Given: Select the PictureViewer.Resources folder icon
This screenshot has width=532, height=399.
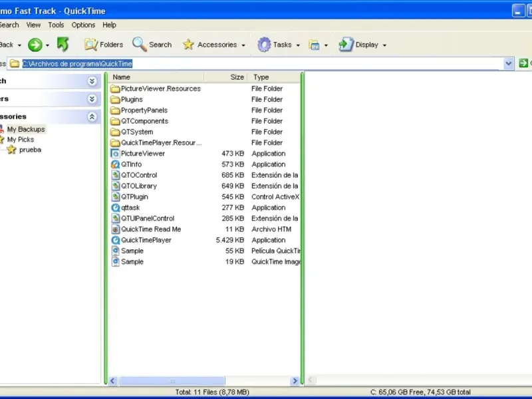Looking at the screenshot, I should point(115,89).
